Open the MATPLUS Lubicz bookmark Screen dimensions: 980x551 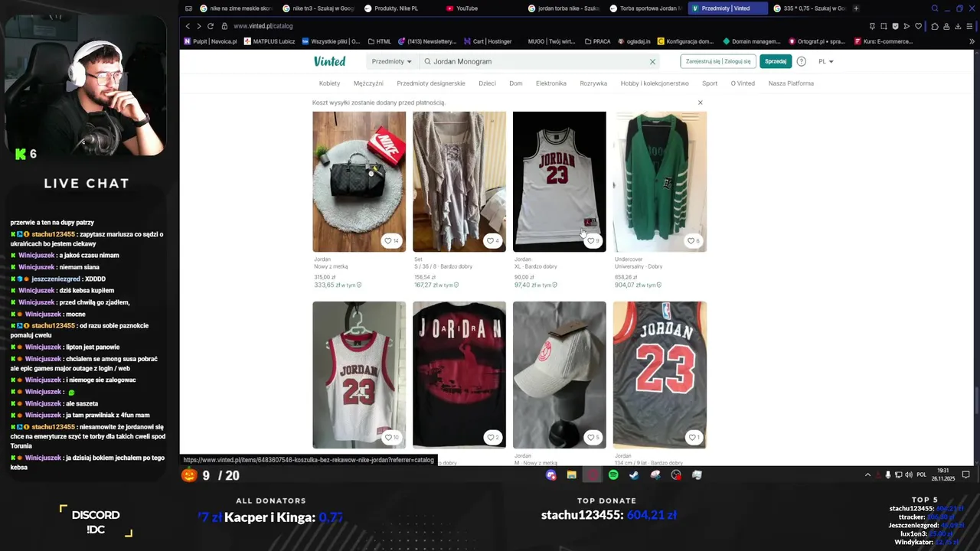269,41
